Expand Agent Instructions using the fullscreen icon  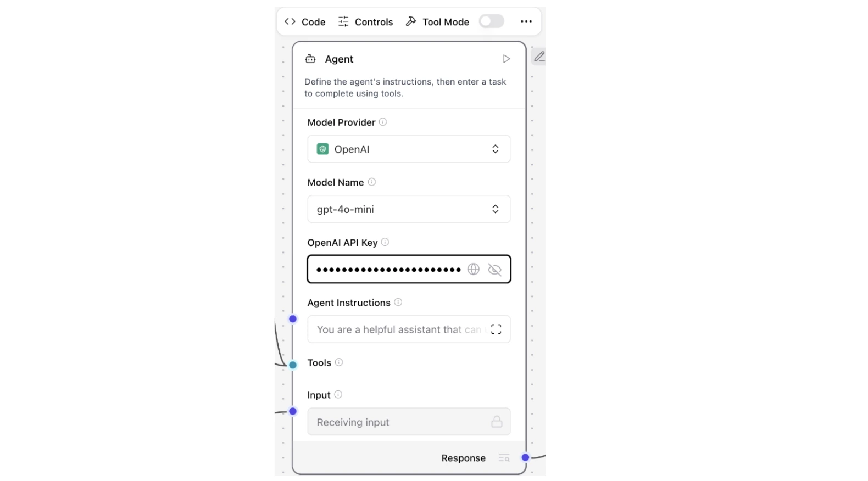coord(495,329)
